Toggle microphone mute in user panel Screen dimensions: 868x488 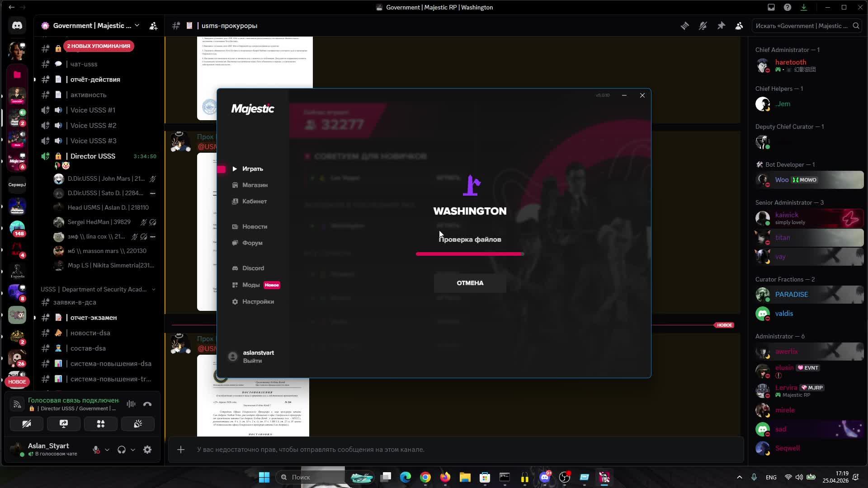tap(96, 450)
